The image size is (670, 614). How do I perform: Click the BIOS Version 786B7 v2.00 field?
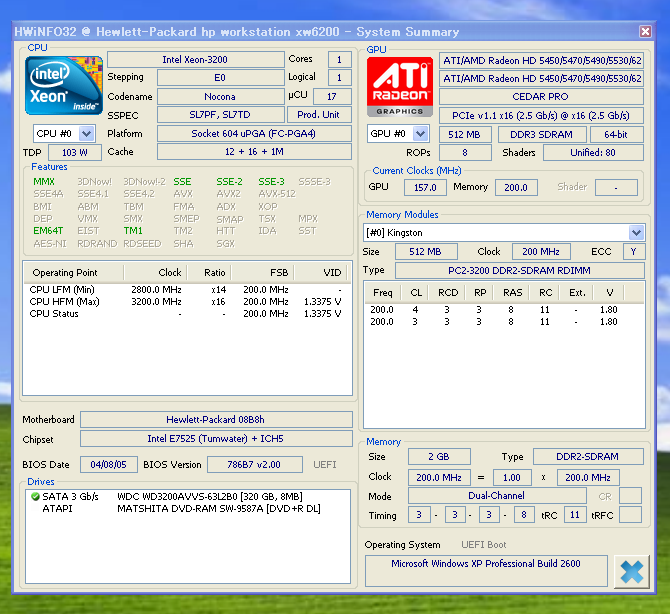247,465
